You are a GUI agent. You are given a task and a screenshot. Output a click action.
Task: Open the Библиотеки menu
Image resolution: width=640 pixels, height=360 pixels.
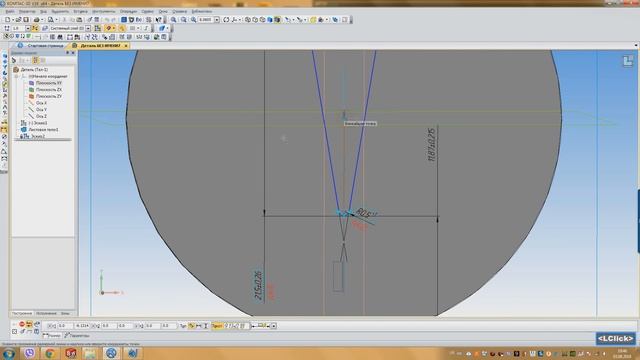coord(202,11)
